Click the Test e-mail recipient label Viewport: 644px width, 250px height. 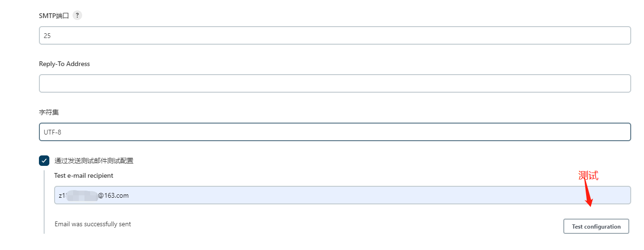[84, 175]
